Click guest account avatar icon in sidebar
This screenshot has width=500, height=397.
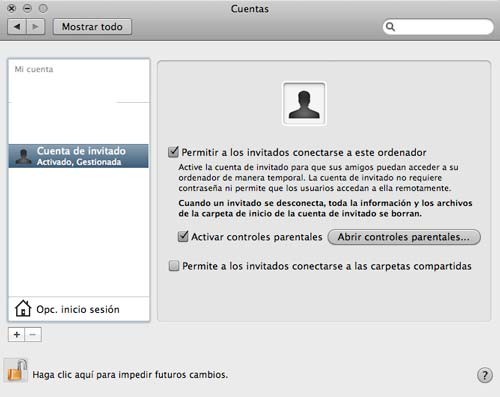23,156
